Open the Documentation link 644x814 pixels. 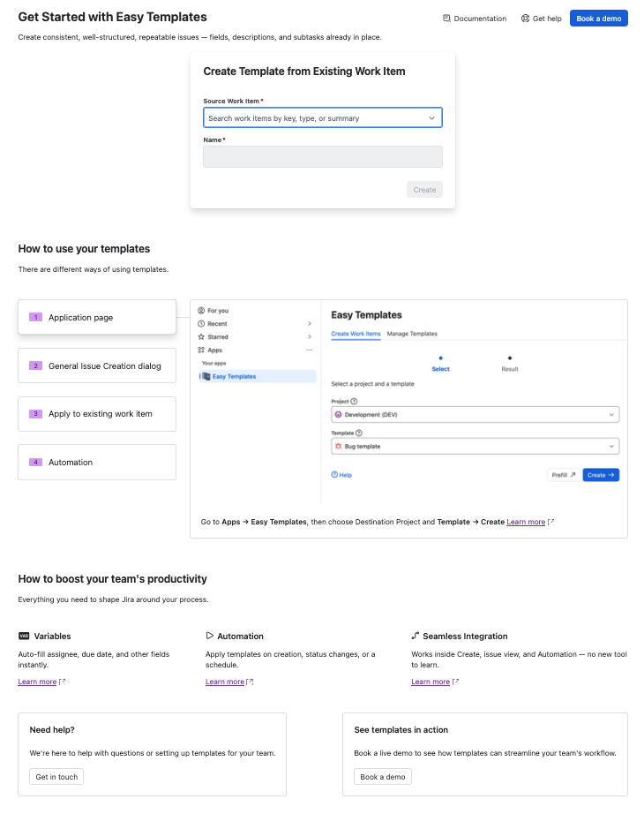tap(475, 19)
